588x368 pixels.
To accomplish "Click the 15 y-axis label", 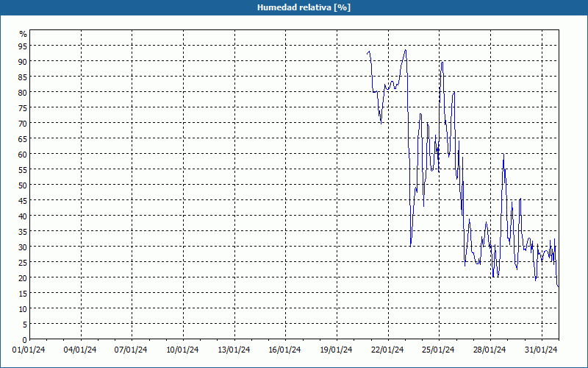I will (x=23, y=293).
